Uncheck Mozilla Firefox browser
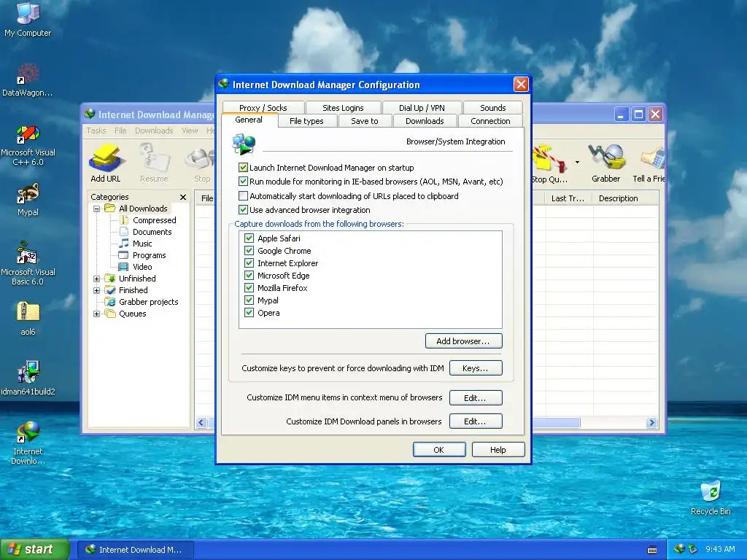 (x=249, y=287)
